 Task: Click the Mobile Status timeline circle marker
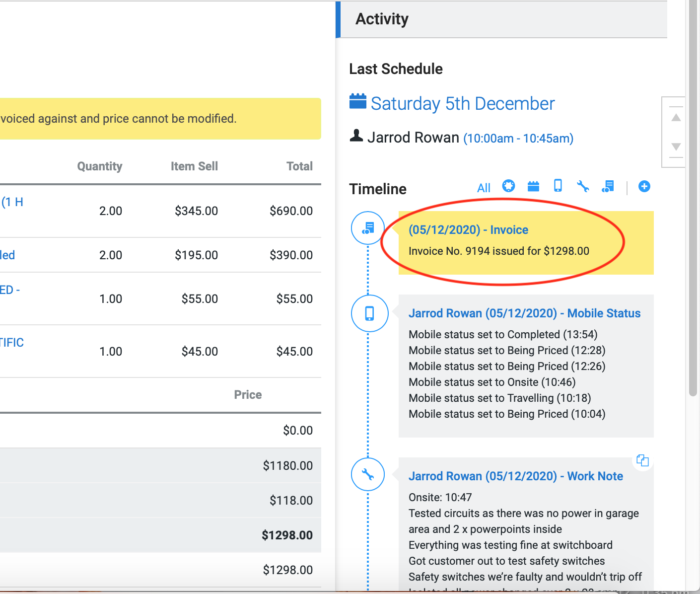pos(369,313)
